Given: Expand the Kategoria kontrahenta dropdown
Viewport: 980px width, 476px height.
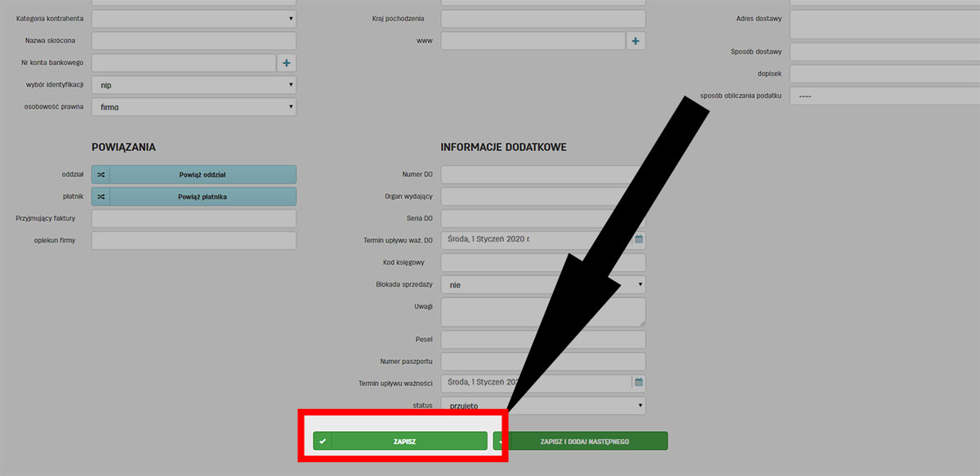Looking at the screenshot, I should (194, 18).
